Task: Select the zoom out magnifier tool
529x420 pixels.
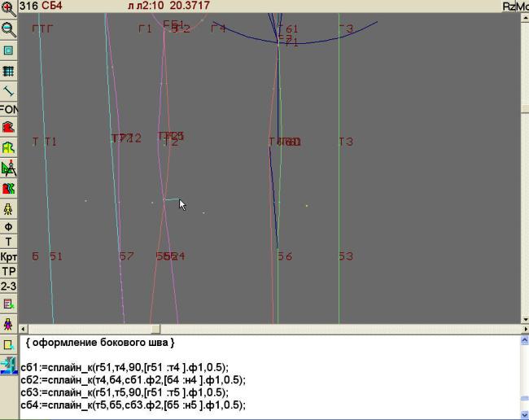Action: 8,29
